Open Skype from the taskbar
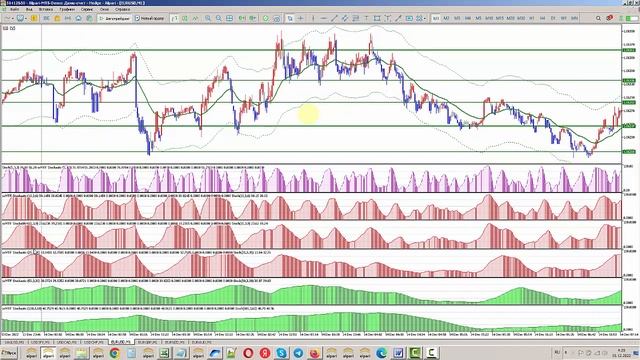The height and width of the screenshot is (360, 640). point(281,353)
